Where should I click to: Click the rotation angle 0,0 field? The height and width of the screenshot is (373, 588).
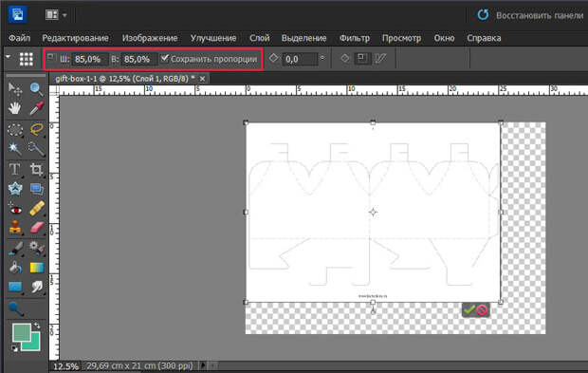(x=300, y=59)
